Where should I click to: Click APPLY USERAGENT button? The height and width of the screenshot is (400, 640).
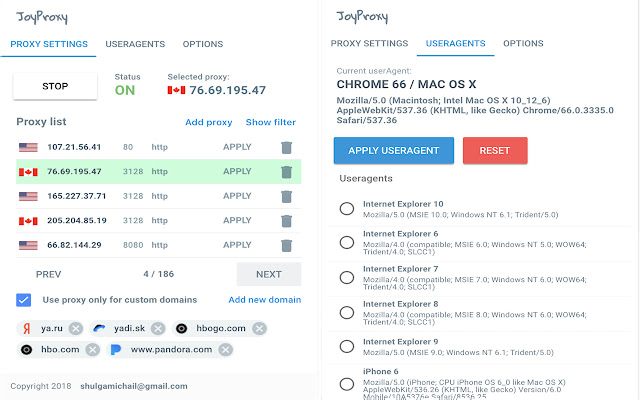394,151
